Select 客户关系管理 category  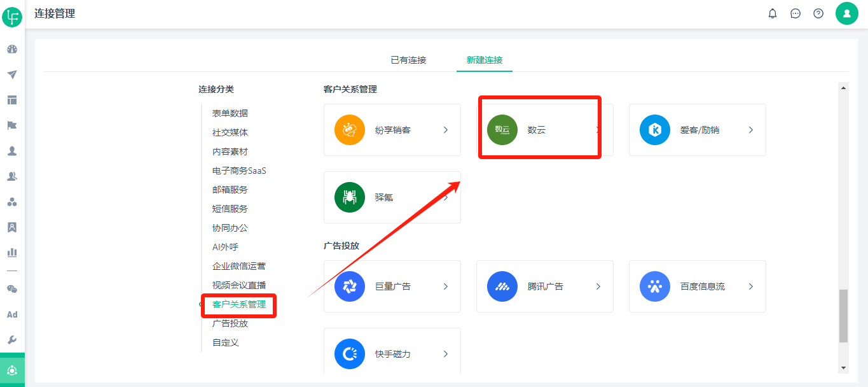[x=239, y=304]
